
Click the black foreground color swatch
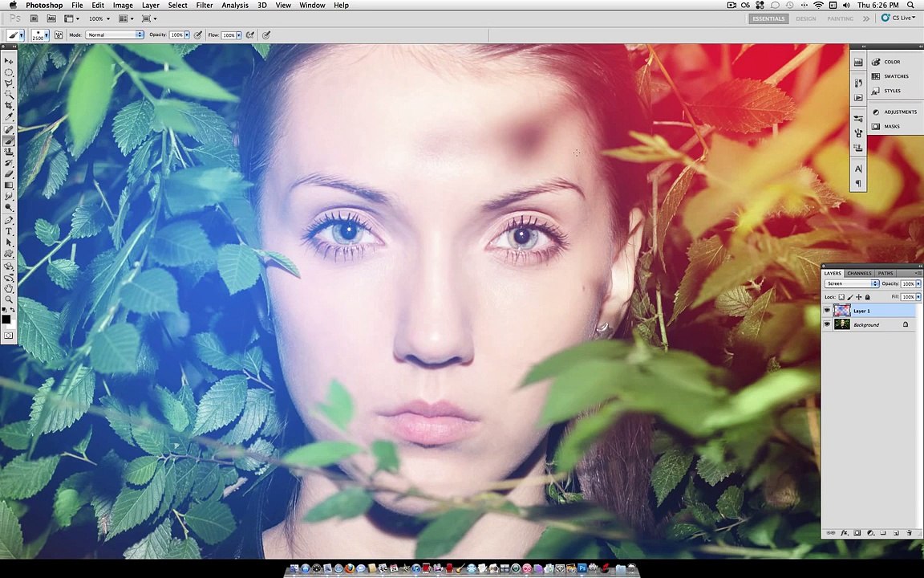click(x=6, y=319)
